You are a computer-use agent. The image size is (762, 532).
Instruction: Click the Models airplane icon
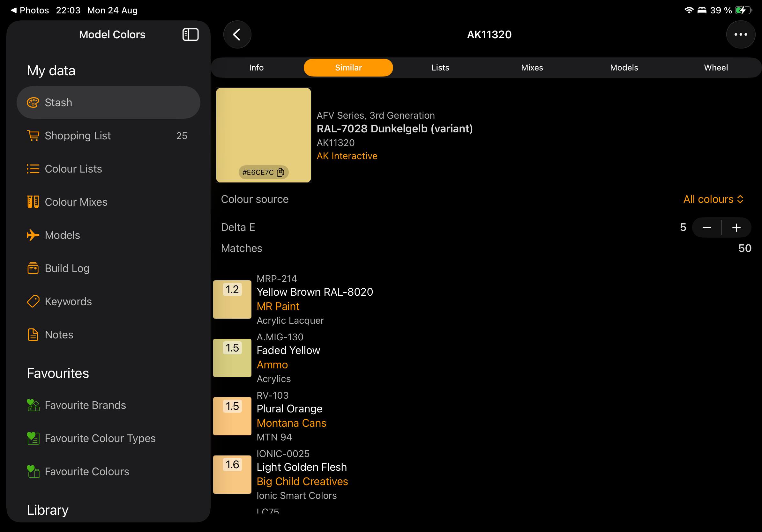pos(33,235)
